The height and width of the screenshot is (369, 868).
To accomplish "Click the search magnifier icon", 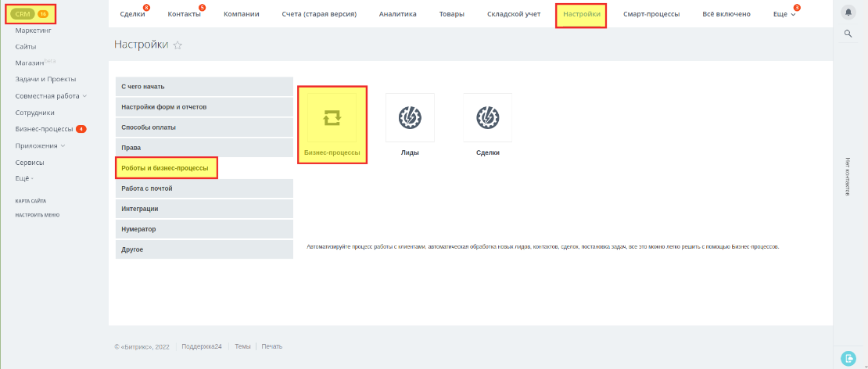I will [x=848, y=34].
